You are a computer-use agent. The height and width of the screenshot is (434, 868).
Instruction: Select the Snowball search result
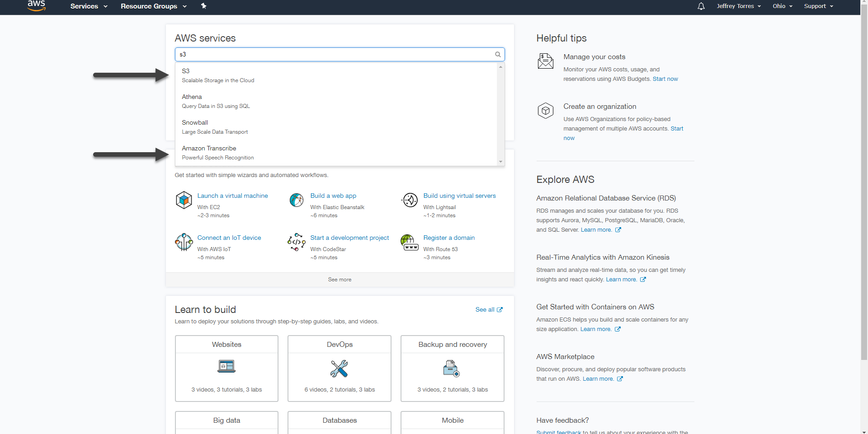pos(336,127)
